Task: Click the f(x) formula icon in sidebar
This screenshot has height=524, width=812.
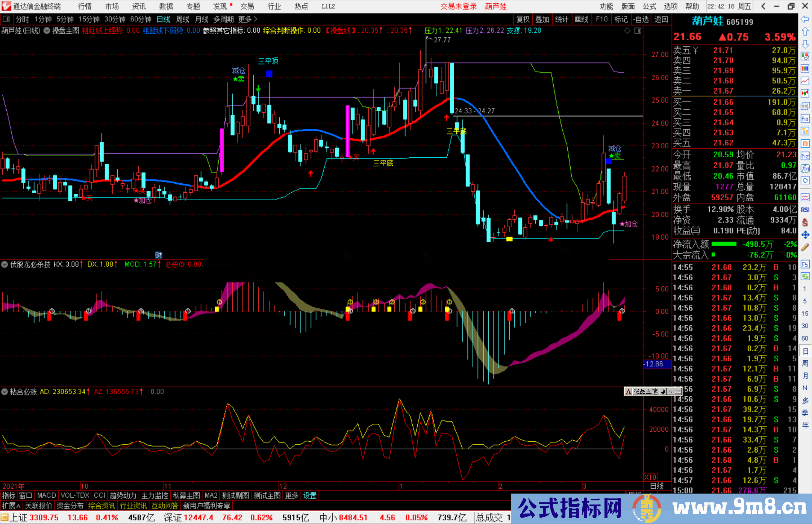Action: click(805, 168)
